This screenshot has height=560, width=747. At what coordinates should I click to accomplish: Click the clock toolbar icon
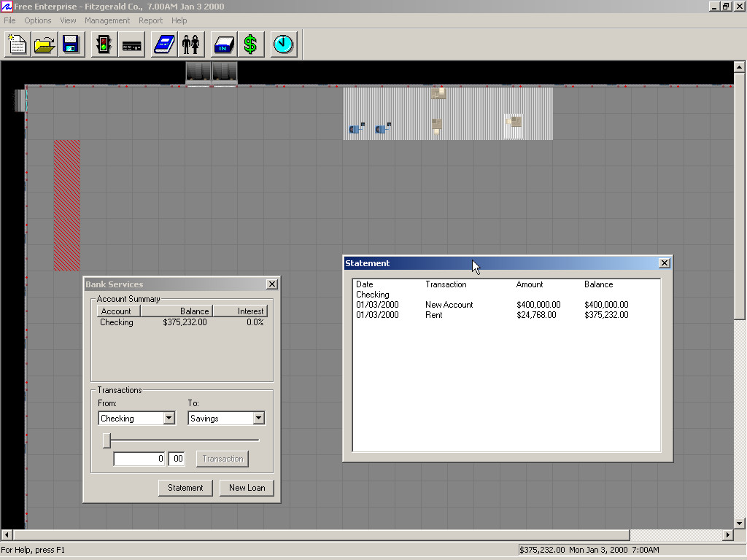point(283,44)
